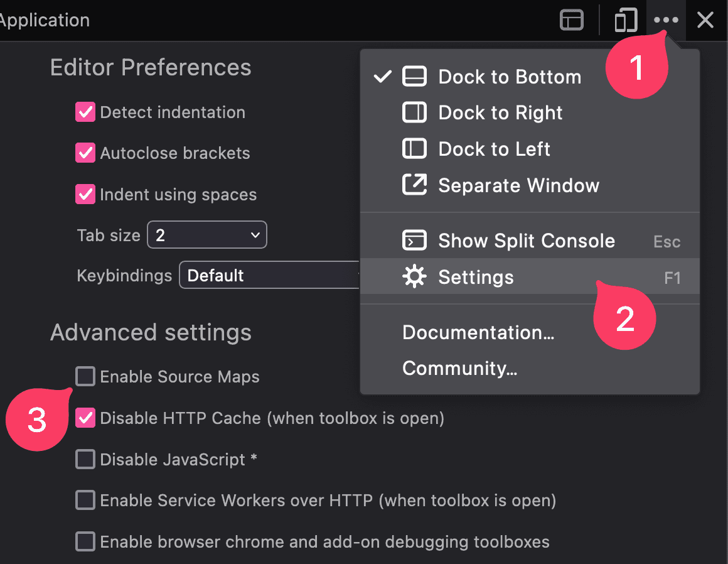Uncheck Disable HTTP Cache option
728x564 pixels.
(85, 418)
